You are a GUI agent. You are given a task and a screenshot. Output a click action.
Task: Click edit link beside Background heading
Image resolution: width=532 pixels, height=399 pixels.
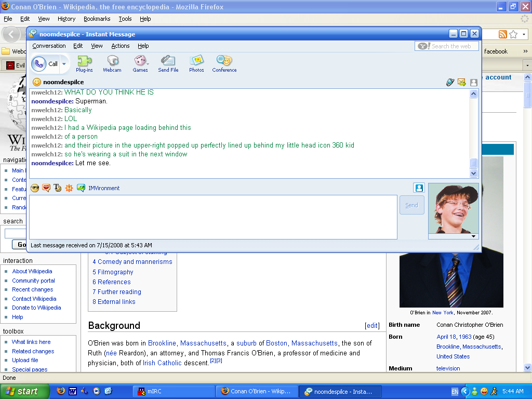click(x=372, y=325)
